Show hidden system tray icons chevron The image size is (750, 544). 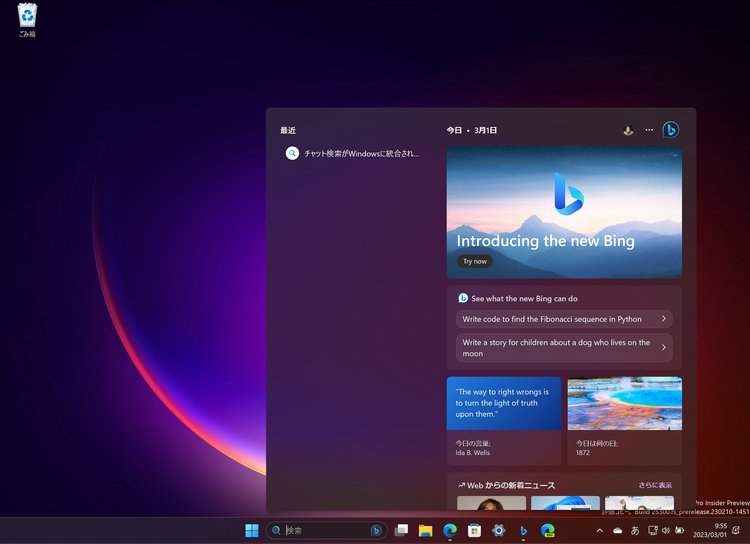(600, 530)
